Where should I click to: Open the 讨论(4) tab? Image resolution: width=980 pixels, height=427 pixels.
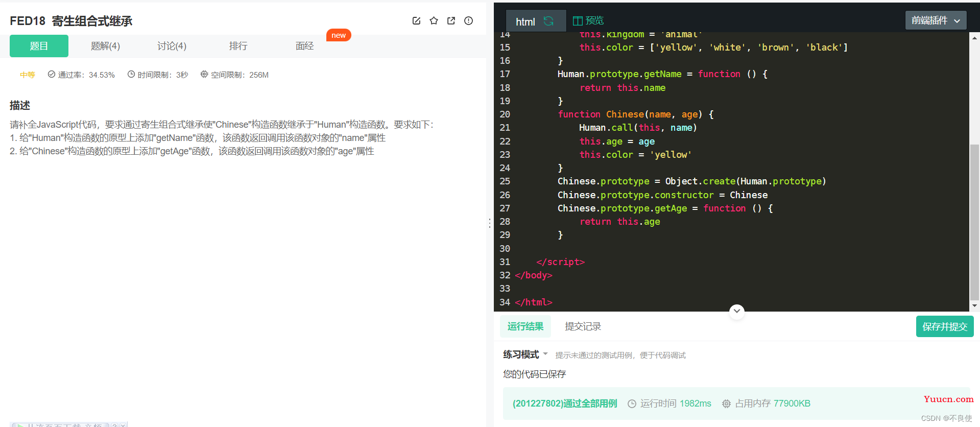172,46
